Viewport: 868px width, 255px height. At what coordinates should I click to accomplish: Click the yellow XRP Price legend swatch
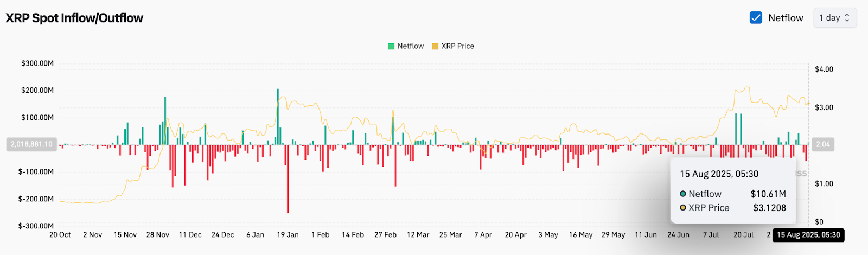(x=435, y=46)
